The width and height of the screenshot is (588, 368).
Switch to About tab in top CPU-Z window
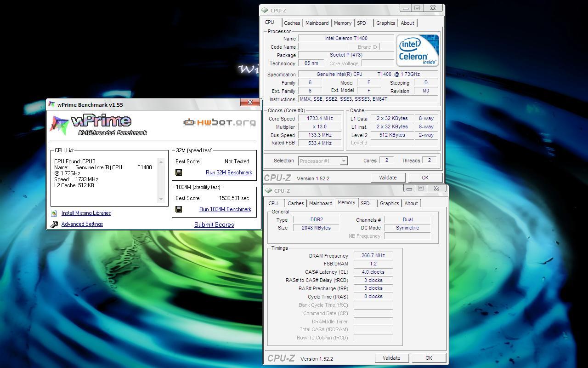coord(407,23)
